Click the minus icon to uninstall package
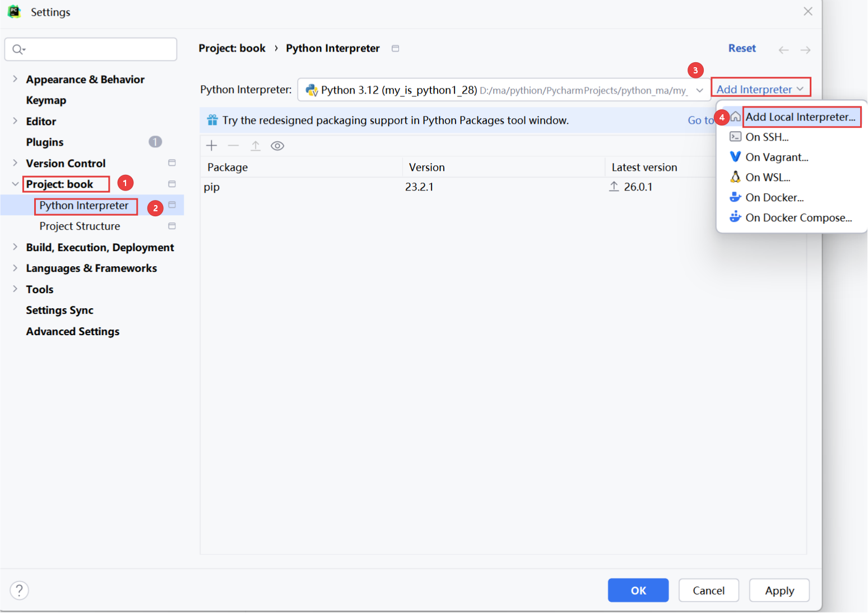This screenshot has height=613, width=868. (233, 146)
